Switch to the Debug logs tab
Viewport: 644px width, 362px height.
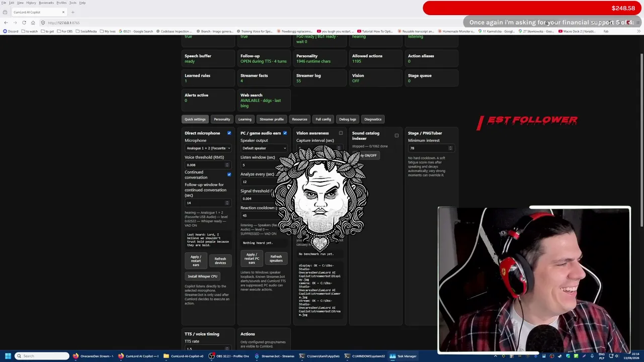point(348,119)
